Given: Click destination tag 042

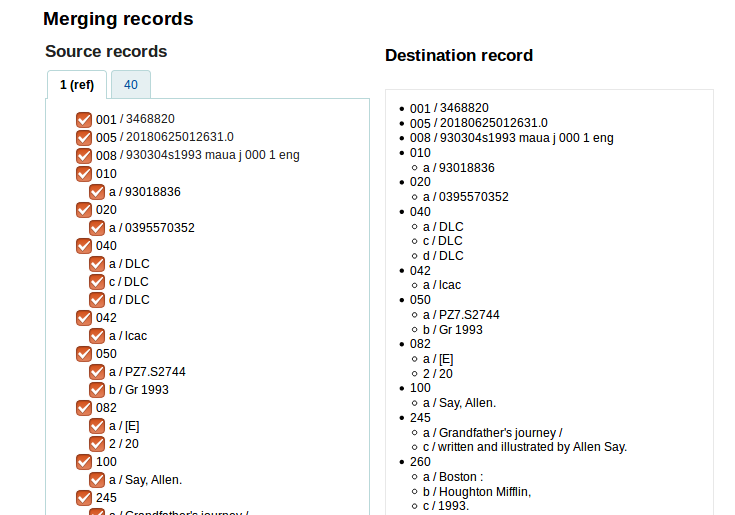Looking at the screenshot, I should 420,271.
